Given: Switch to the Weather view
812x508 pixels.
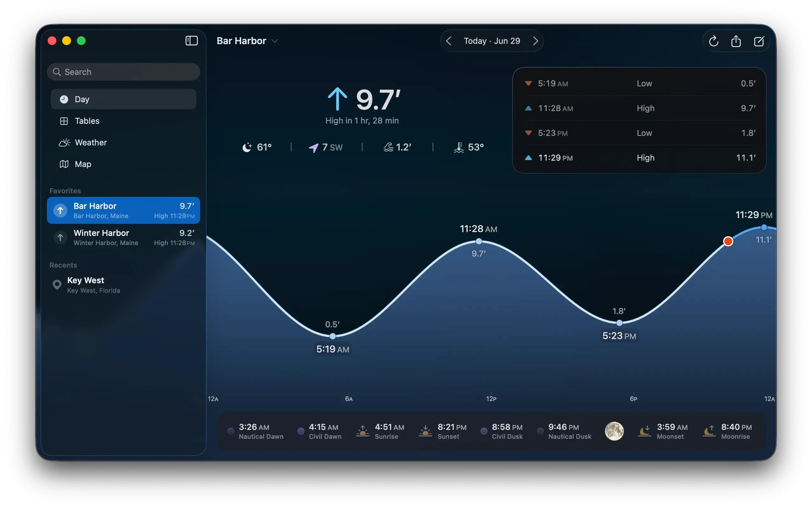Looking at the screenshot, I should click(123, 143).
